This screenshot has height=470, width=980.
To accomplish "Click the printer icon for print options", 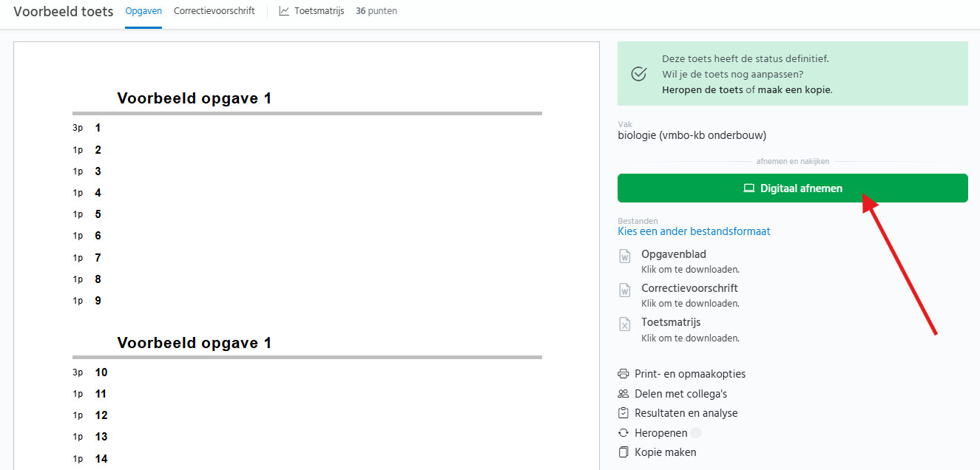I will point(624,374).
